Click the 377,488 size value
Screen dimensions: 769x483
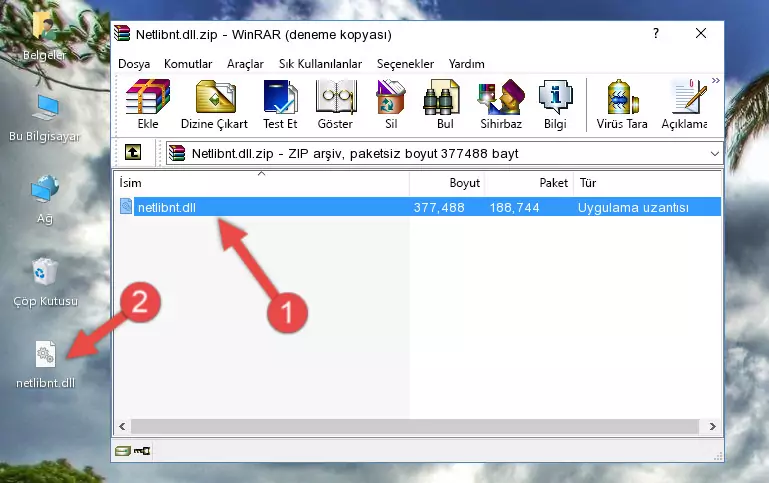pyautogui.click(x=439, y=207)
